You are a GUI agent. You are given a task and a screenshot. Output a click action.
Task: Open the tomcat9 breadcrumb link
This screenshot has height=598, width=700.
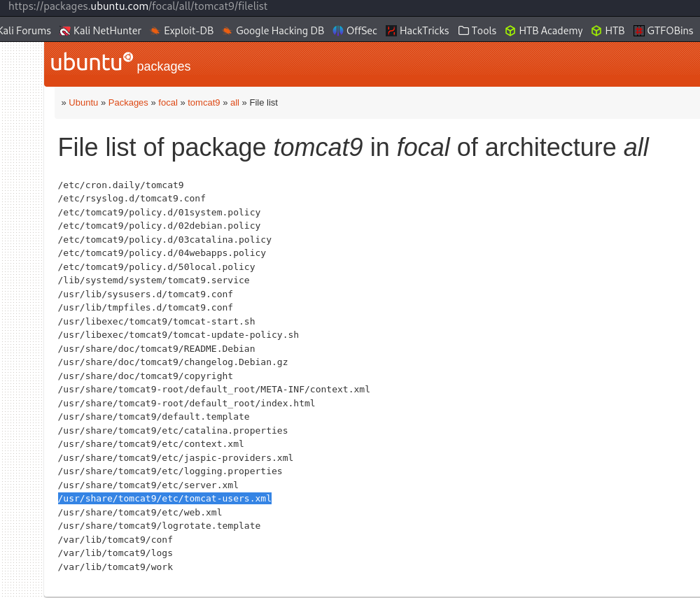click(x=204, y=103)
